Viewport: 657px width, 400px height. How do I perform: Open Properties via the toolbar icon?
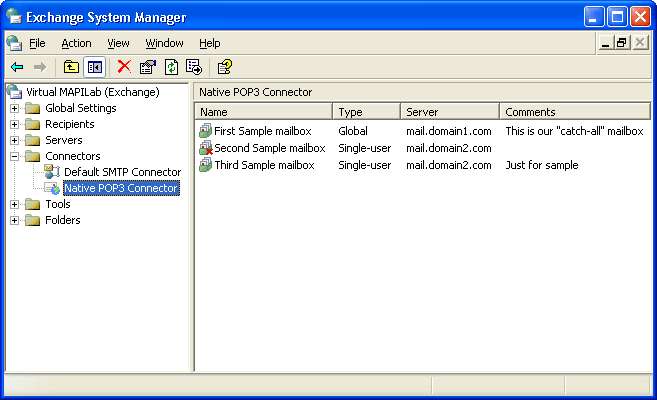coord(147,67)
